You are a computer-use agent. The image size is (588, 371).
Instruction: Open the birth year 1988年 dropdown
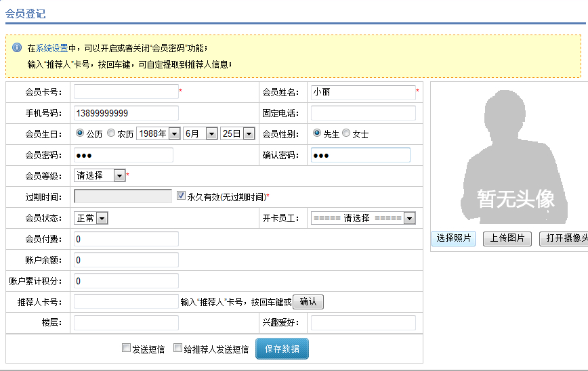tap(158, 134)
